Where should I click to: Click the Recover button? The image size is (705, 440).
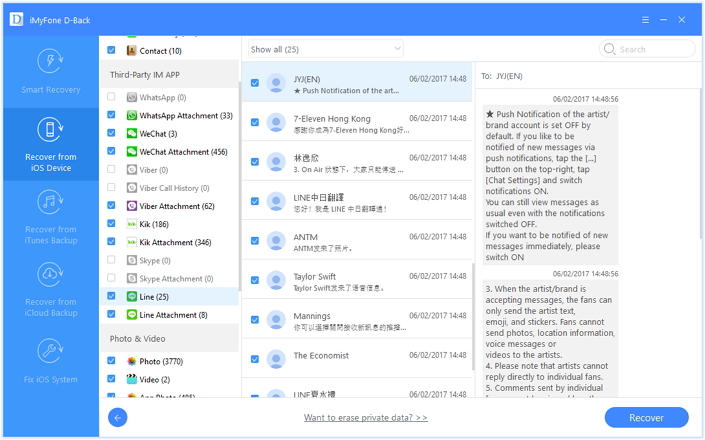(x=646, y=418)
